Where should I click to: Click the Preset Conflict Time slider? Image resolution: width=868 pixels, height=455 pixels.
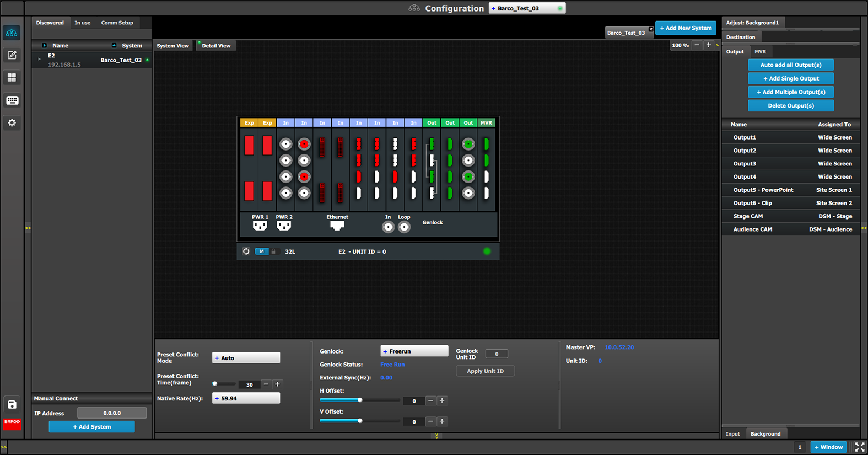(x=224, y=384)
